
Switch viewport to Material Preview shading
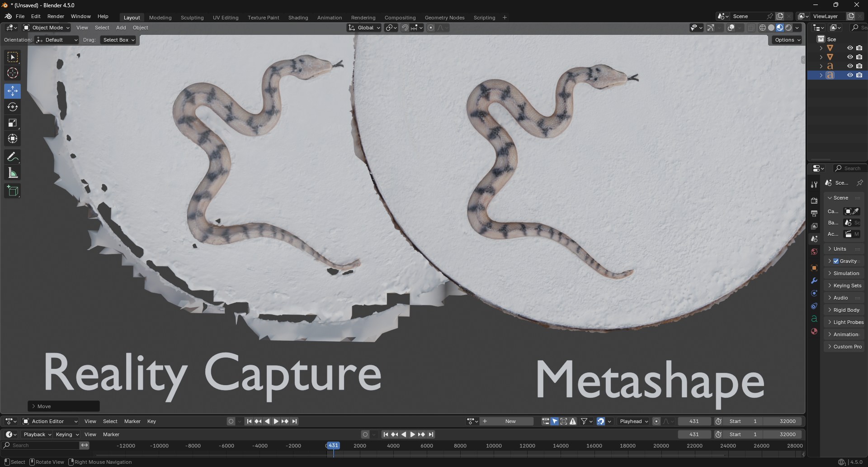780,28
